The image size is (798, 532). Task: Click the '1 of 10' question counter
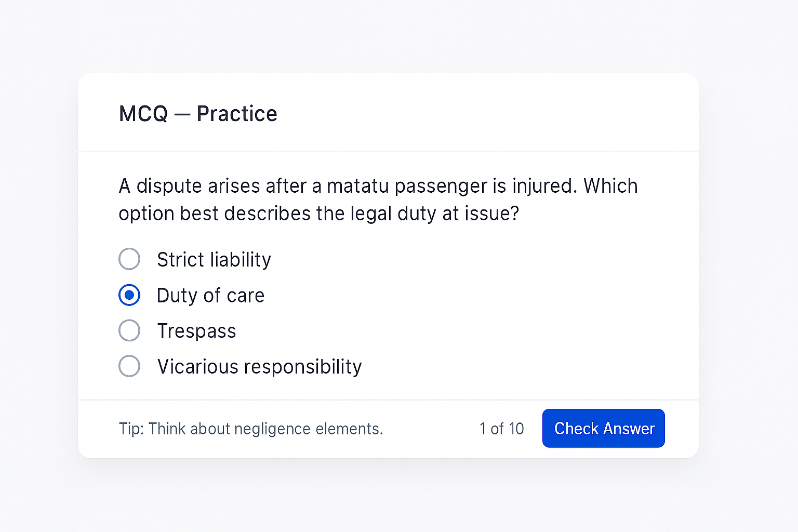501,429
